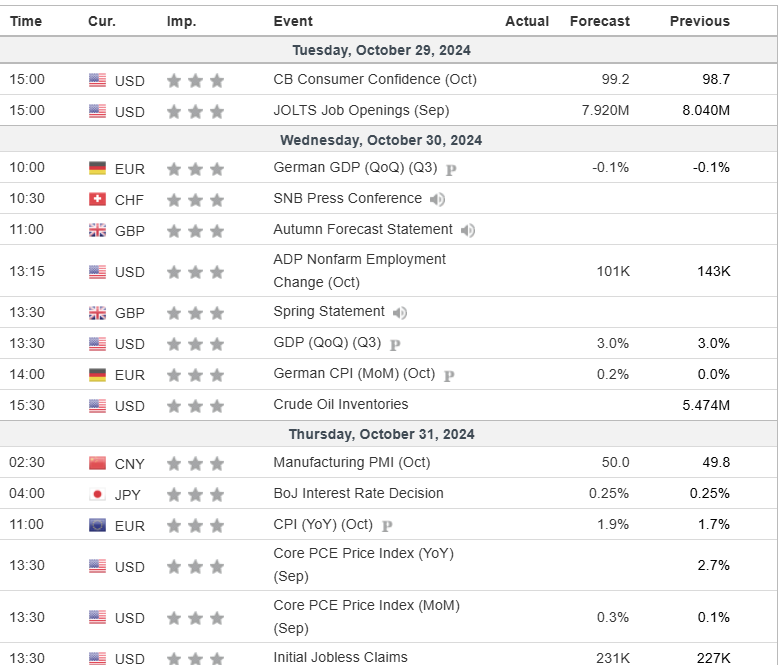This screenshot has width=778, height=665.
Task: Click the Forecast column header
Action: click(600, 21)
